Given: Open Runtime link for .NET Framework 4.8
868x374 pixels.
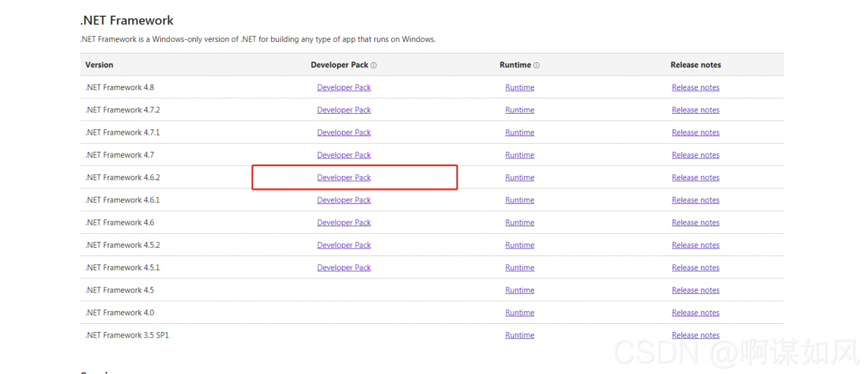Looking at the screenshot, I should click(x=519, y=87).
